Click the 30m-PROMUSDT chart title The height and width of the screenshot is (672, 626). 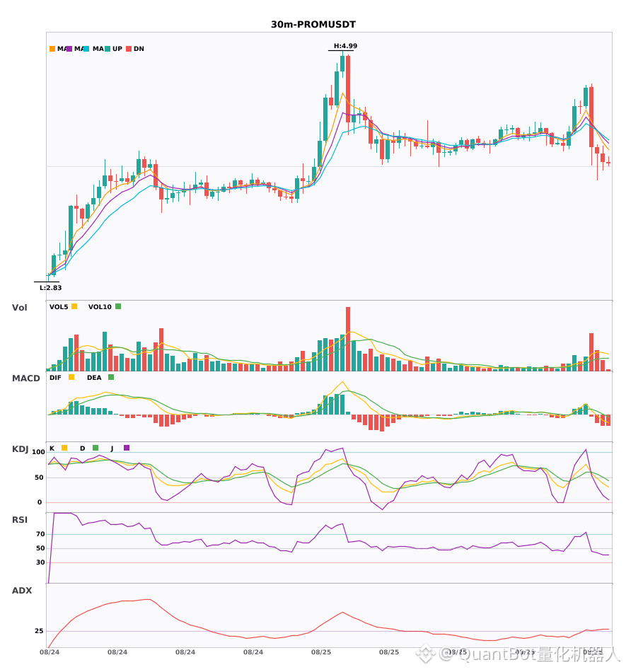313,25
